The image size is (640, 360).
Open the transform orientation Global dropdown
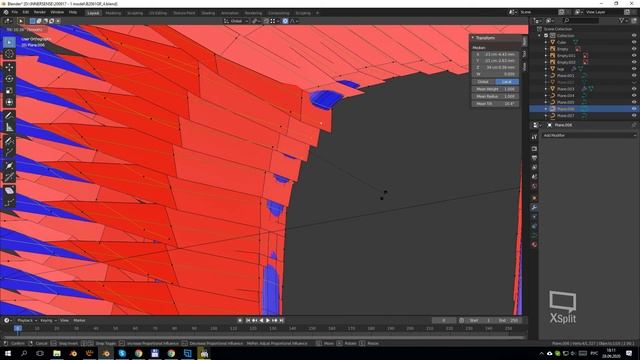point(236,21)
